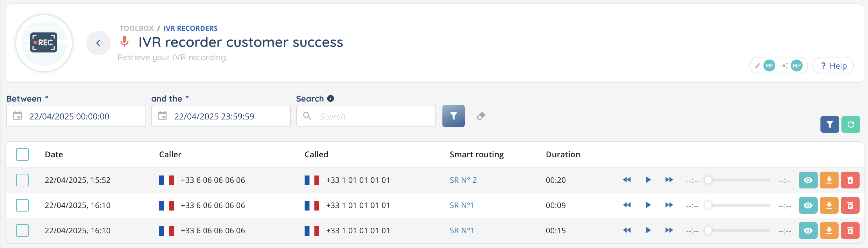Go to IVR RECORDERS breadcrumb
The image size is (868, 248).
click(190, 28)
